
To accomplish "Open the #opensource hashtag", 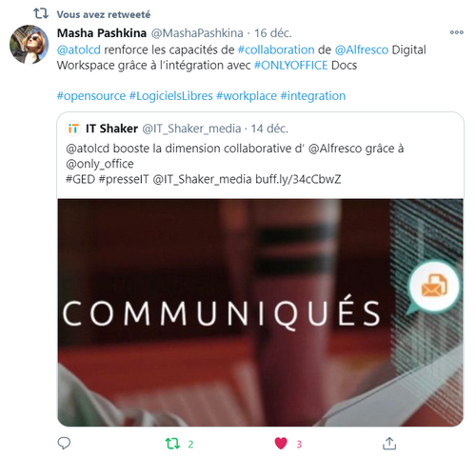I will [x=91, y=96].
